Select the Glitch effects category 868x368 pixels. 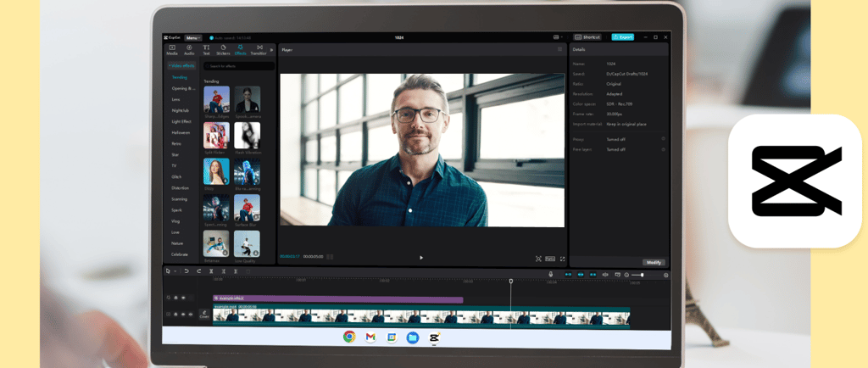tap(177, 176)
